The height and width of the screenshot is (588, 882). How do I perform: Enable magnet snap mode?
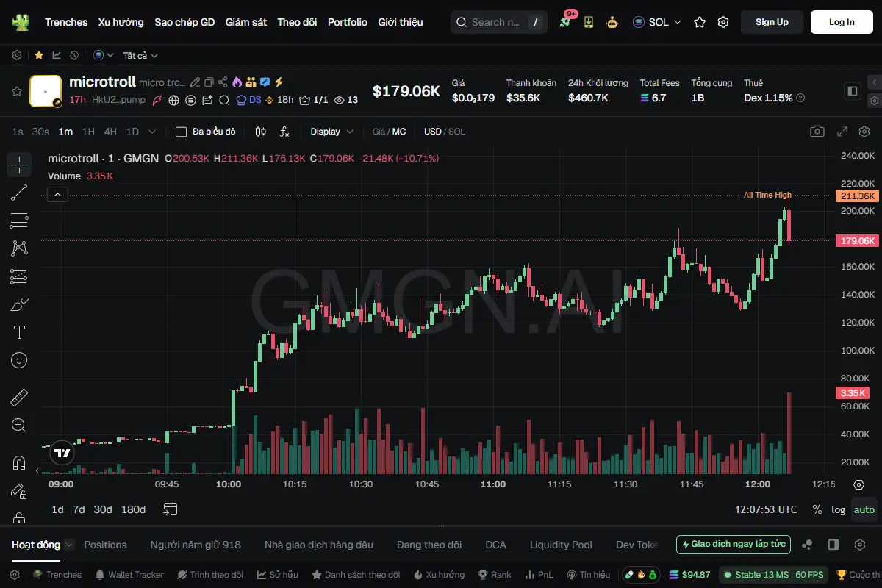coord(19,463)
